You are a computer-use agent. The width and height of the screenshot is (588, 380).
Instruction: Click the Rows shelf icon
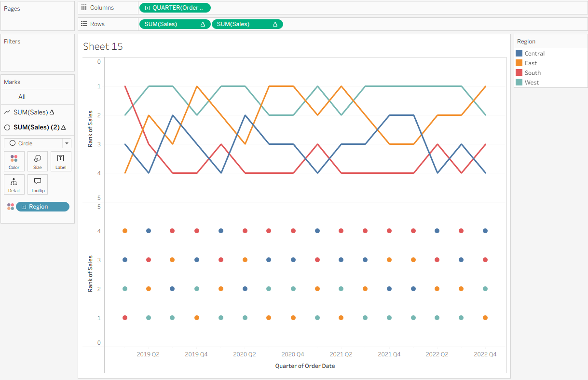(x=83, y=24)
